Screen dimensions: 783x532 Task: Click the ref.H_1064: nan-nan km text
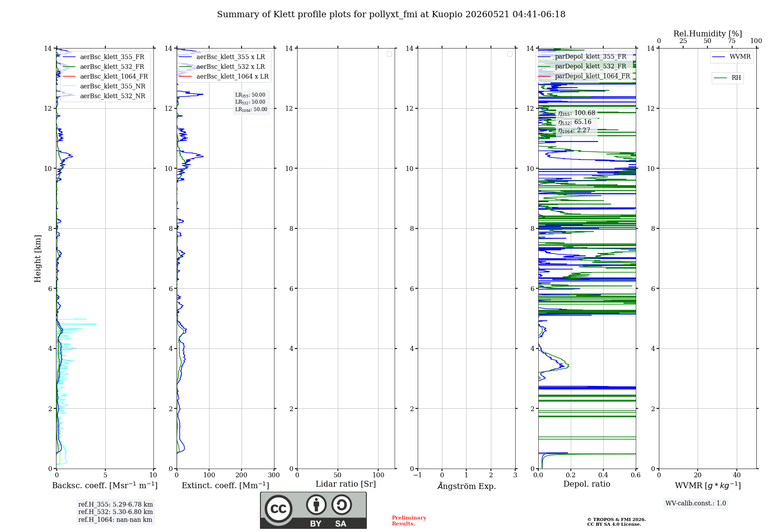115,520
